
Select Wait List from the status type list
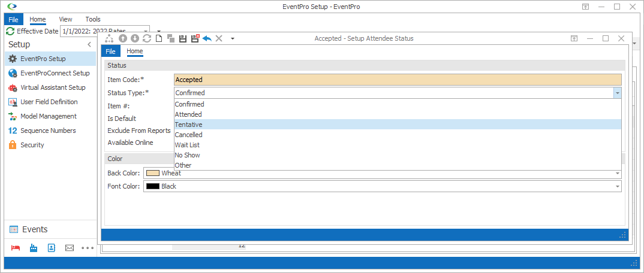tap(398, 145)
